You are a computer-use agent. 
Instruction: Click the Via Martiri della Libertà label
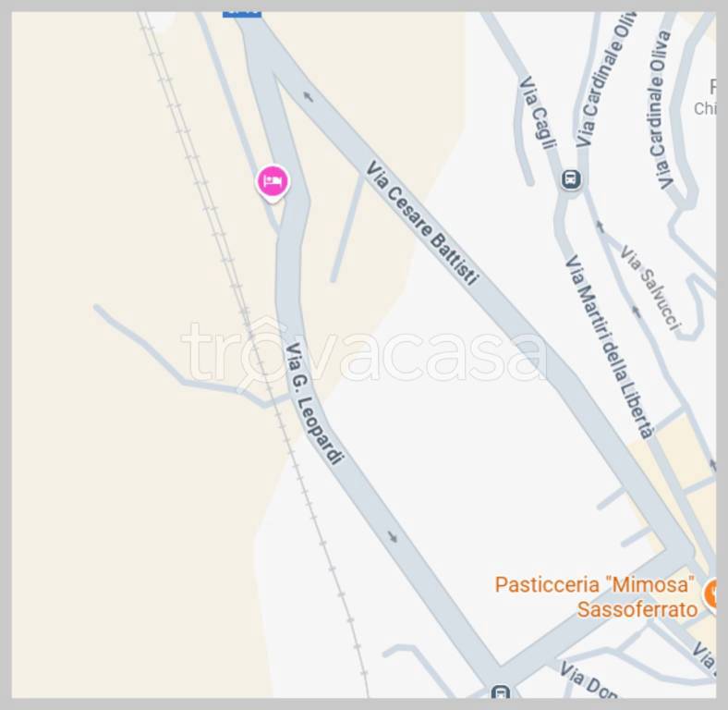click(x=610, y=347)
